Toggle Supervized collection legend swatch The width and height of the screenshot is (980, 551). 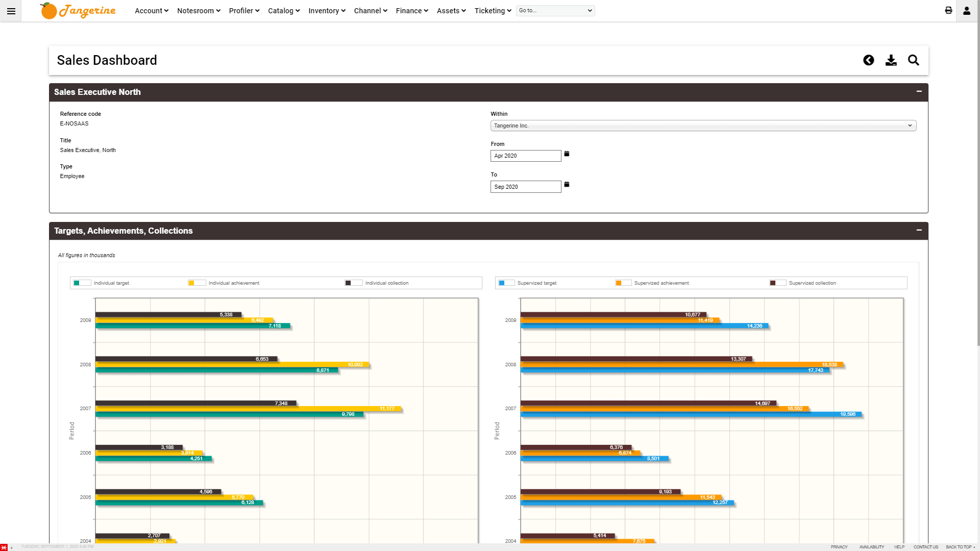[778, 283]
